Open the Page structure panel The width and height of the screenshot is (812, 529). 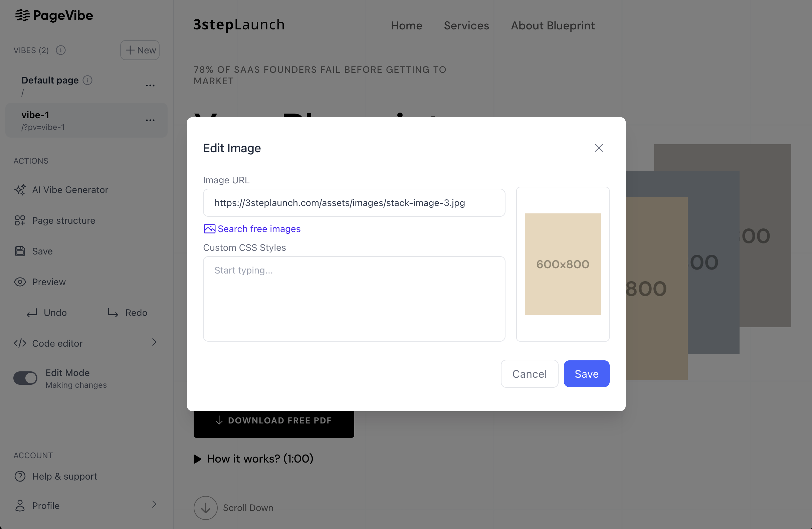[x=63, y=220]
